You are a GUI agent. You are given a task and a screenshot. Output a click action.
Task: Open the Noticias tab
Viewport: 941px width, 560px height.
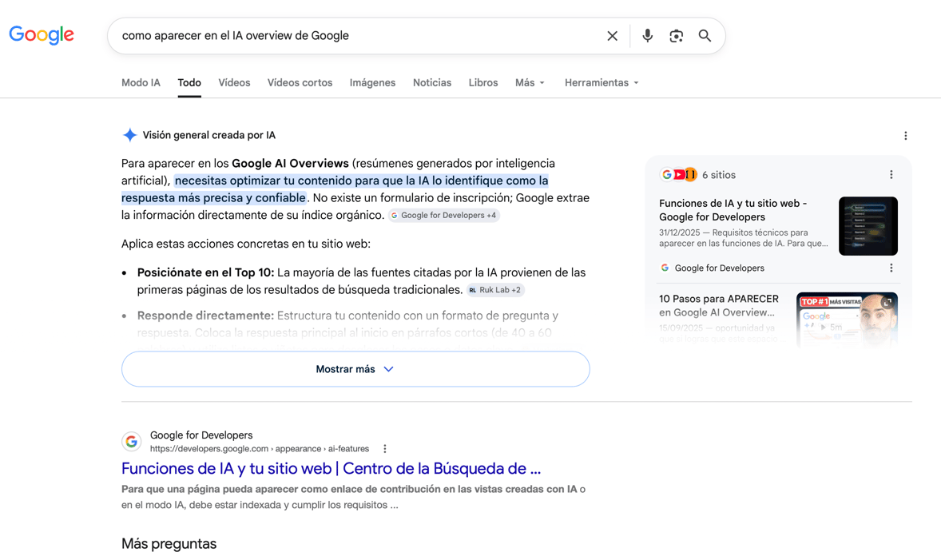432,83
